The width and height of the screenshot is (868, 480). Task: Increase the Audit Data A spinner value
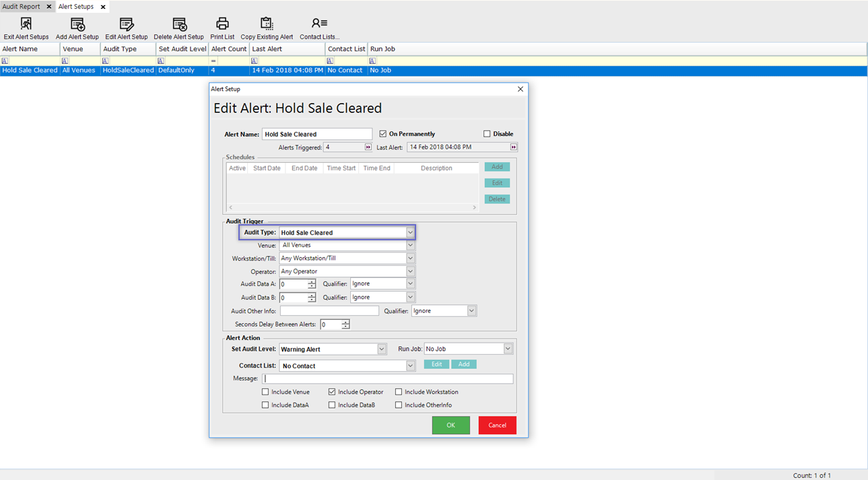click(x=312, y=281)
